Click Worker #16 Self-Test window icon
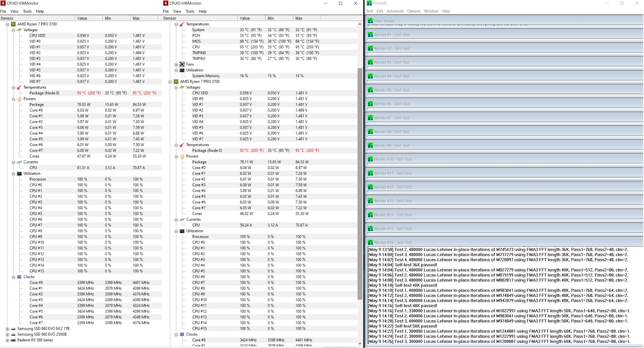The height and width of the screenshot is (348, 644). [370, 242]
